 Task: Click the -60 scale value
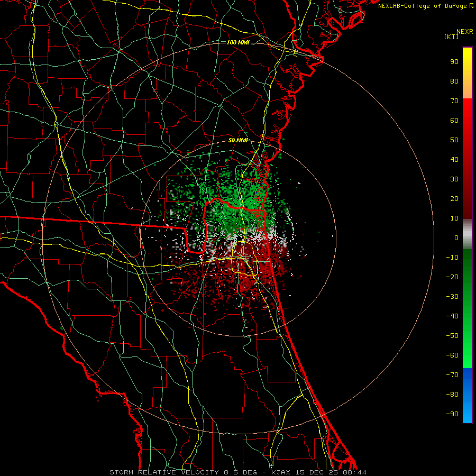tap(452, 355)
